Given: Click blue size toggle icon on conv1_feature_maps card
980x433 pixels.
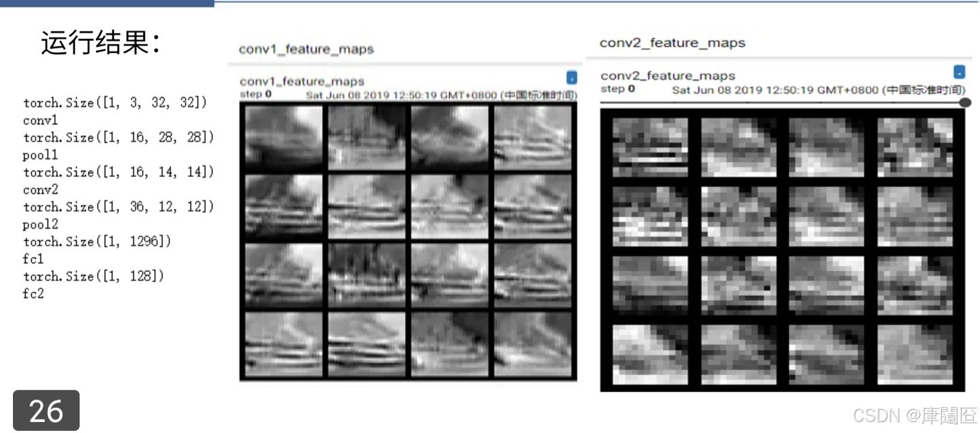Looking at the screenshot, I should tap(572, 77).
